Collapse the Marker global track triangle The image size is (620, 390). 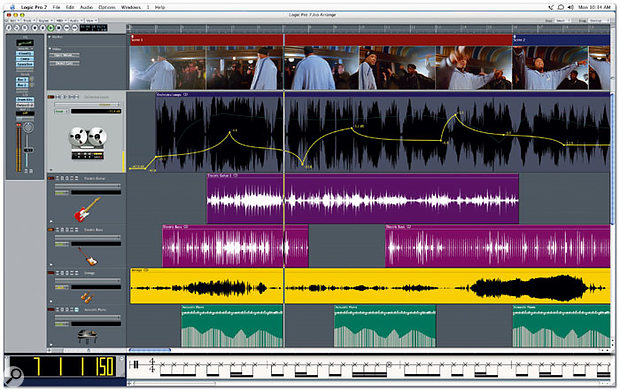[49, 37]
